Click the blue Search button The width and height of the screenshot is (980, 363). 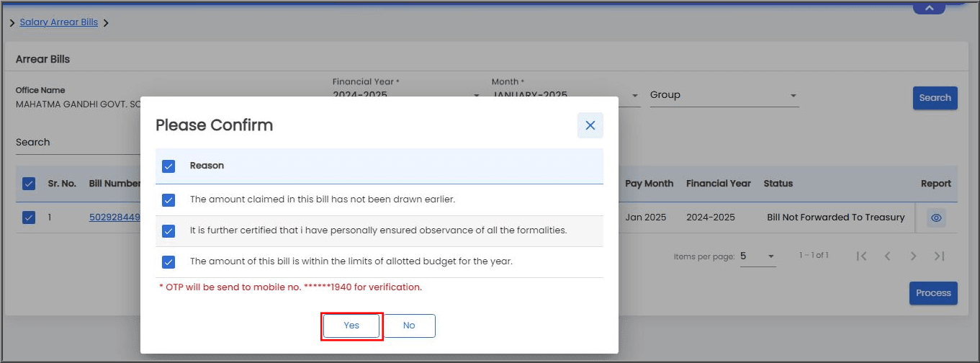[935, 98]
